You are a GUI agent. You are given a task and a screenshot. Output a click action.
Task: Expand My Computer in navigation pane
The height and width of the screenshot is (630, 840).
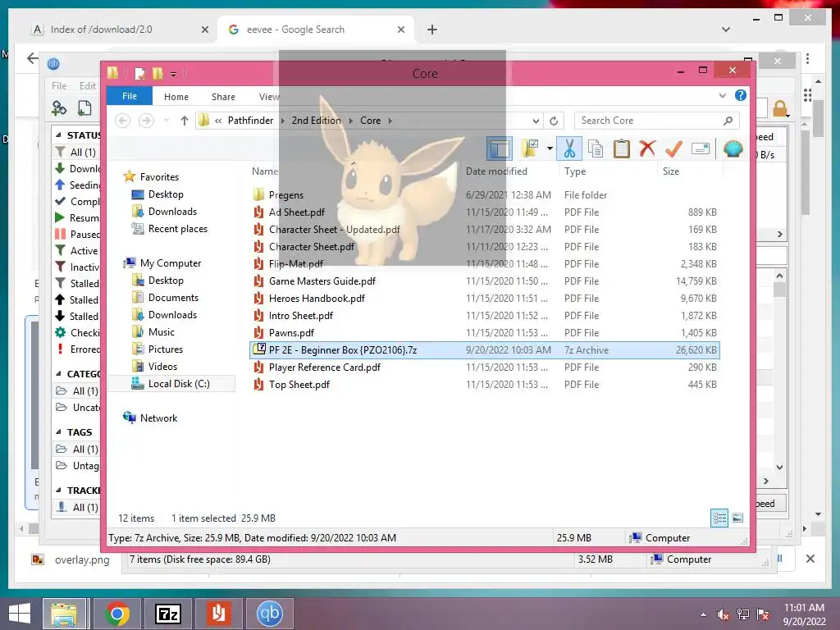[171, 263]
